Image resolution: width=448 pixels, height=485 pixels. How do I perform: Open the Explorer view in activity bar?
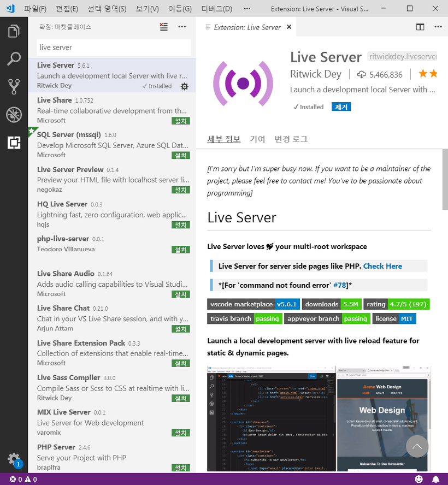coord(14,31)
